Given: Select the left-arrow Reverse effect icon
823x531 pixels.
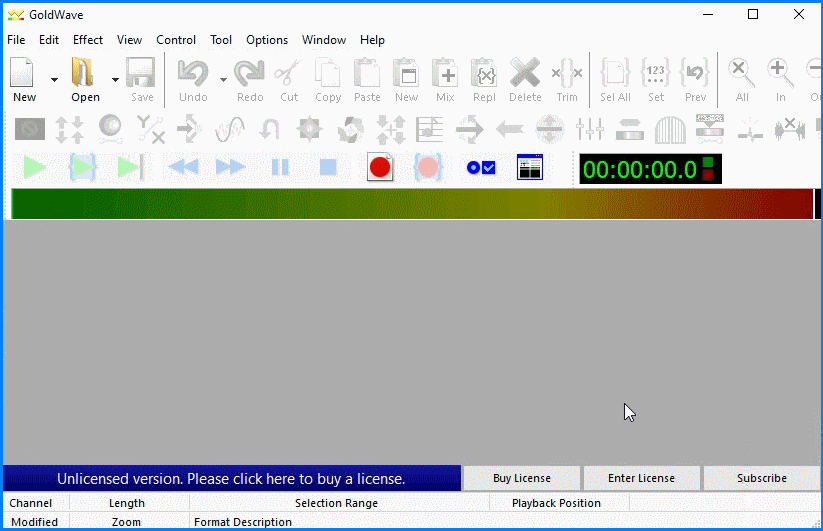Looking at the screenshot, I should coord(510,129).
